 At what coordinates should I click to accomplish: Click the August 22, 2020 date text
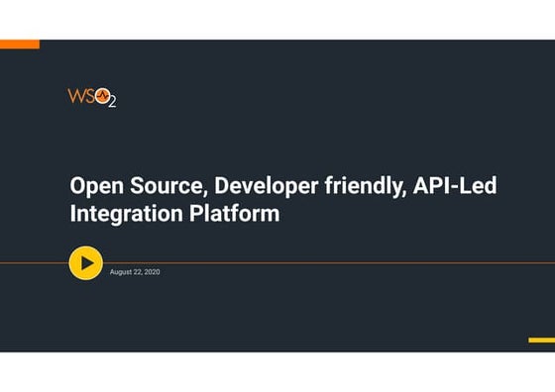point(135,272)
